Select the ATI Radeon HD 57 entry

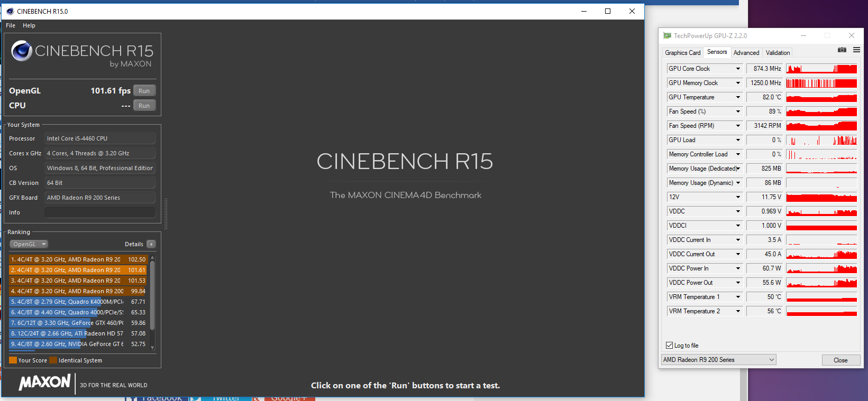pos(78,333)
